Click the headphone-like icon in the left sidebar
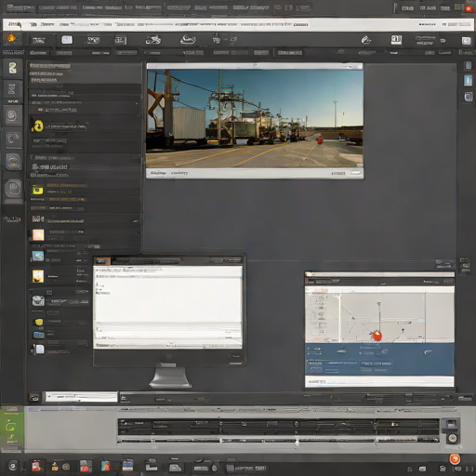Screen dimensions: 476x476 point(13,139)
